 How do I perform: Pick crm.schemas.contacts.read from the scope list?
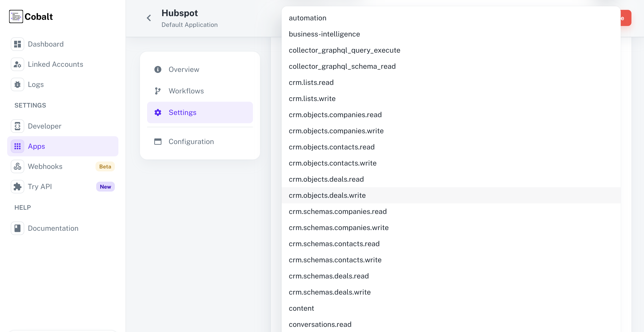(x=334, y=244)
